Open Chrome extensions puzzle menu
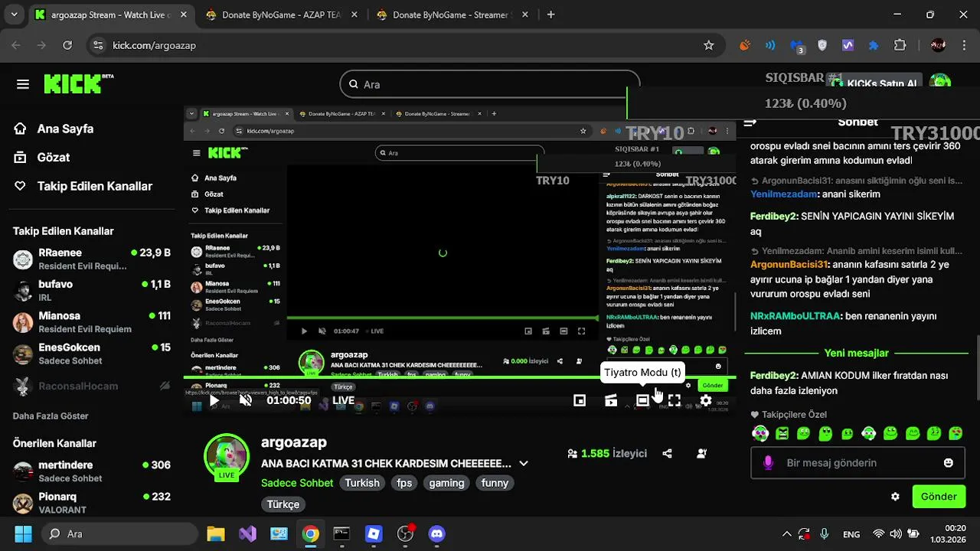Image resolution: width=980 pixels, height=551 pixels. coord(900,45)
